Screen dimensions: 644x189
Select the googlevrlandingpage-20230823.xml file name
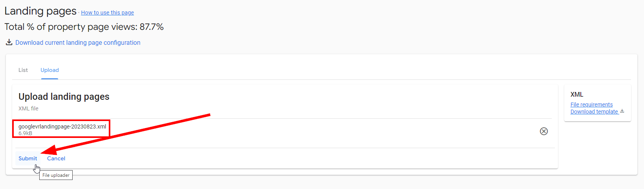pyautogui.click(x=62, y=127)
